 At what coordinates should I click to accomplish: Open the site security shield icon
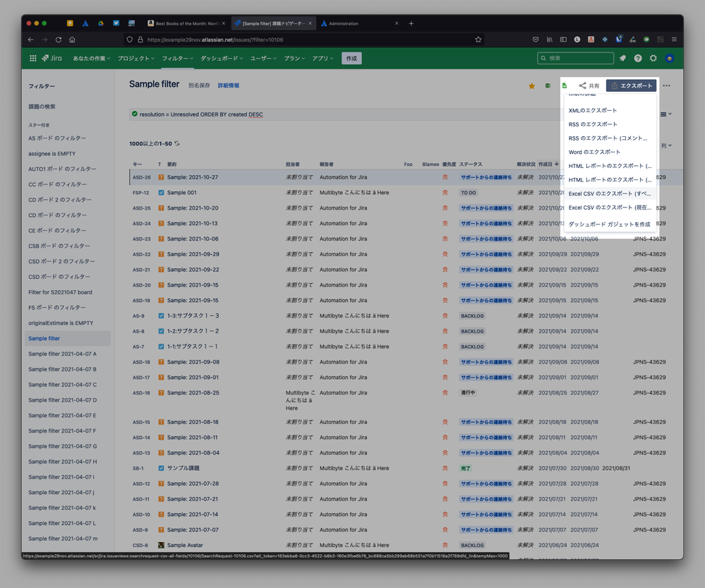pyautogui.click(x=129, y=40)
